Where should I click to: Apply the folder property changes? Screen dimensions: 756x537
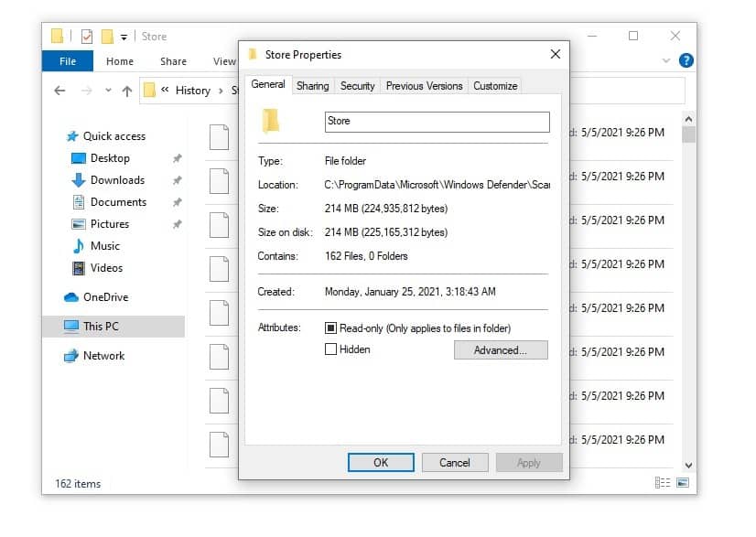529,462
